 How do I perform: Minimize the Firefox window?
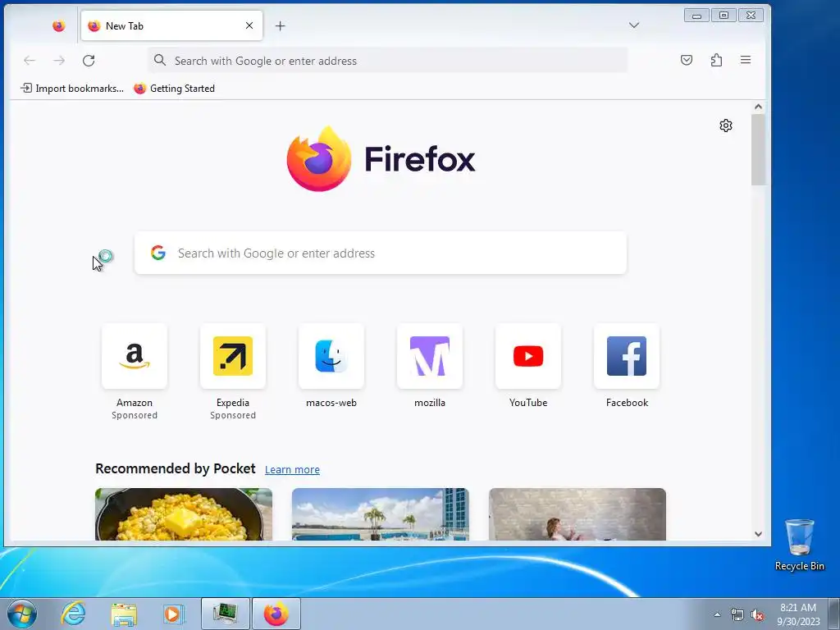coord(697,15)
